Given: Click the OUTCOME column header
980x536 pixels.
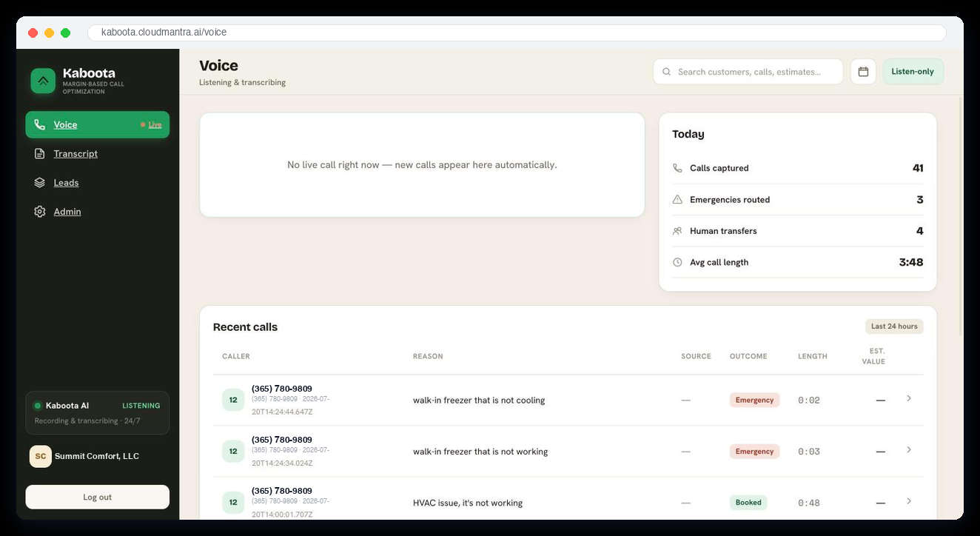Looking at the screenshot, I should 748,356.
